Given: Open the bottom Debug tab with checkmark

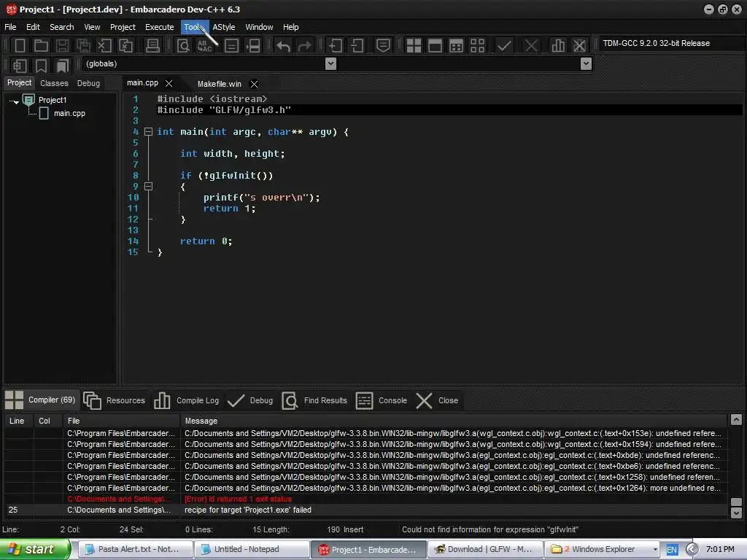Looking at the screenshot, I should point(250,400).
